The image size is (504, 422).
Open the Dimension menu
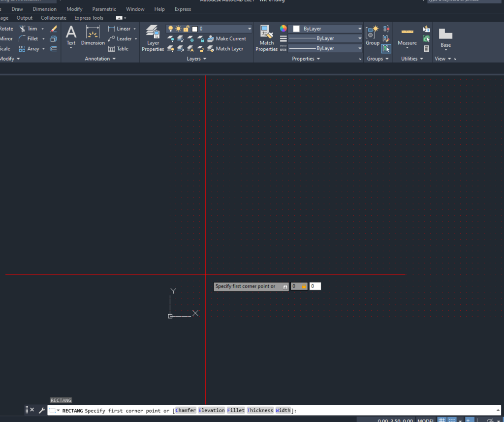(45, 9)
